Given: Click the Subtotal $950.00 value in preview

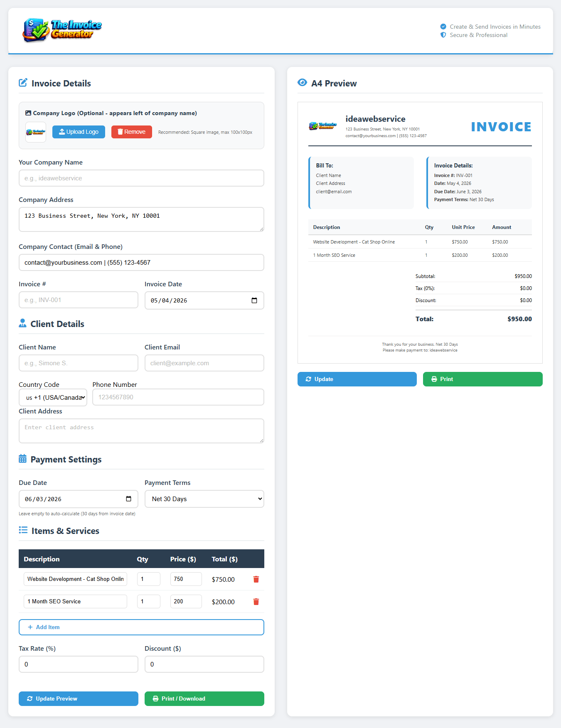Looking at the screenshot, I should coord(523,276).
